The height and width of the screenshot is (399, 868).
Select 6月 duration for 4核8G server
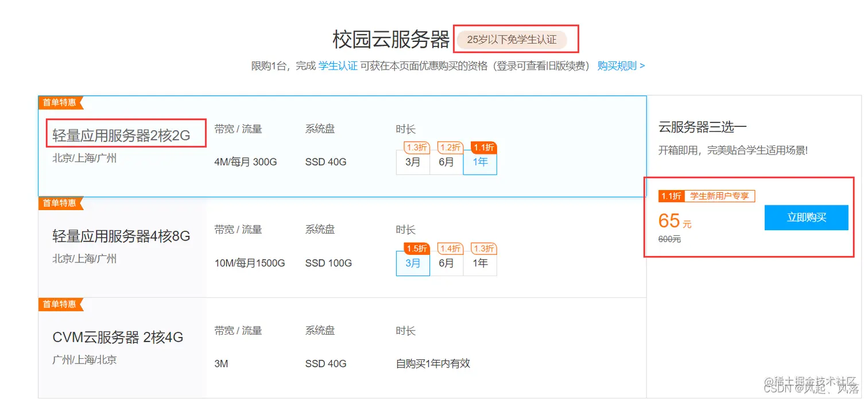(x=446, y=263)
